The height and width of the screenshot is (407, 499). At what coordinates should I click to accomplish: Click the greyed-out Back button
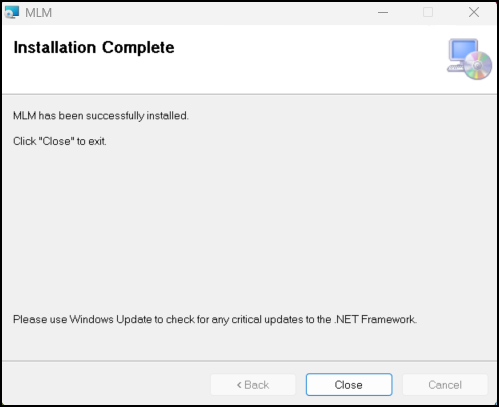(253, 385)
